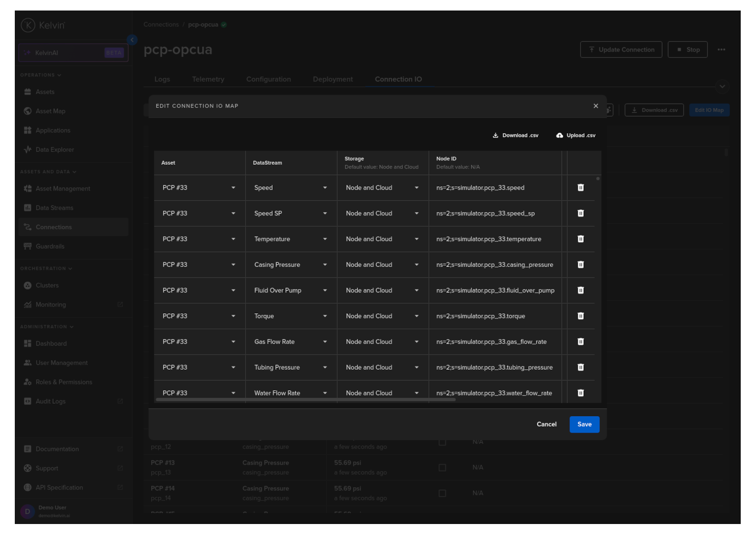Delete the Tubing Pressure row
Screen dimensions: 756x535
coord(580,367)
